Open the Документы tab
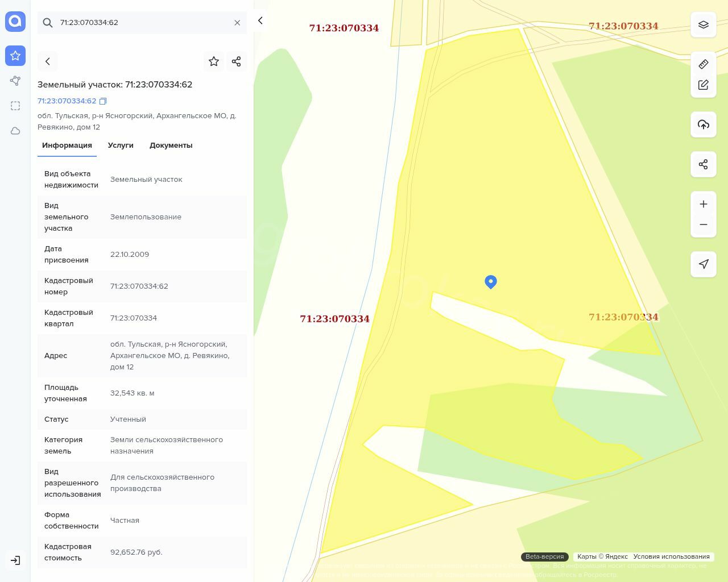The width and height of the screenshot is (728, 582). [171, 145]
